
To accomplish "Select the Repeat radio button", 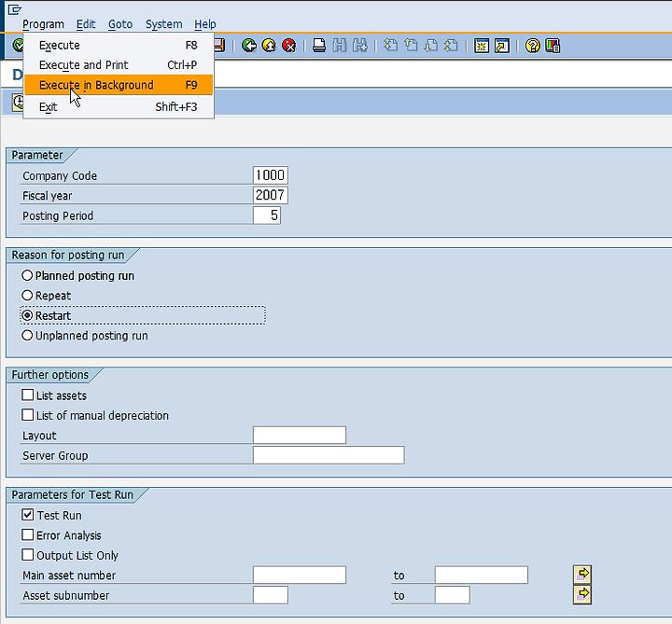I will [x=27, y=296].
